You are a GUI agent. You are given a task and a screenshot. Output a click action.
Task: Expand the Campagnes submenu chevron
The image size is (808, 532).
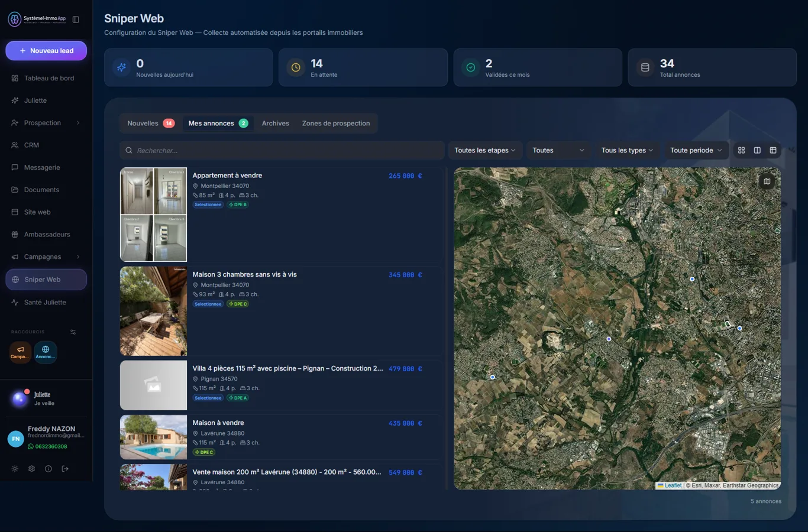(78, 257)
